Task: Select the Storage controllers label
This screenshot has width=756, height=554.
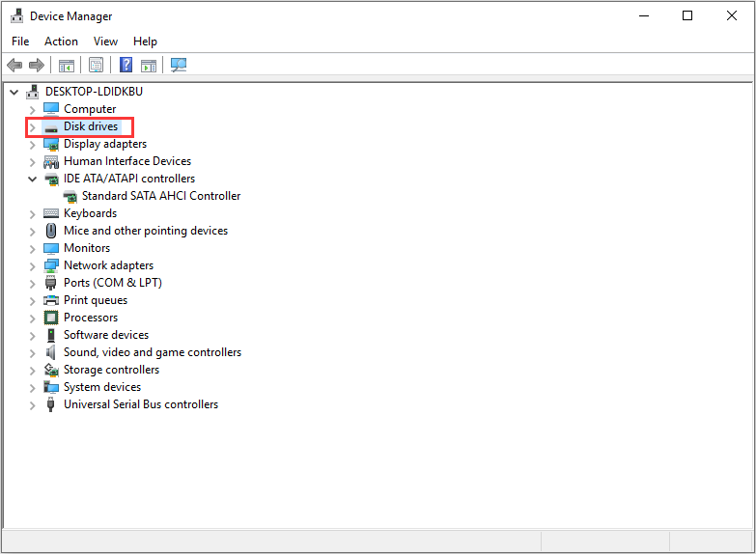Action: (111, 370)
